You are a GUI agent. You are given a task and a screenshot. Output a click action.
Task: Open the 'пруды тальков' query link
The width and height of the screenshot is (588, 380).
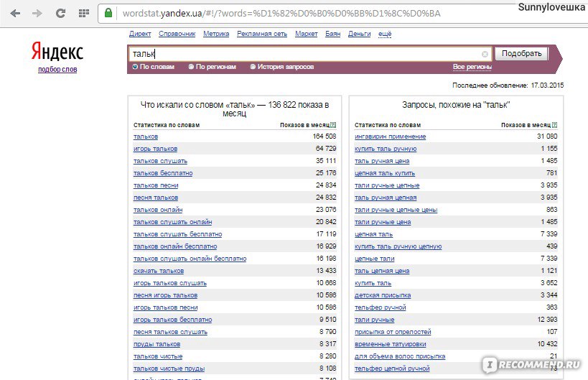point(157,344)
